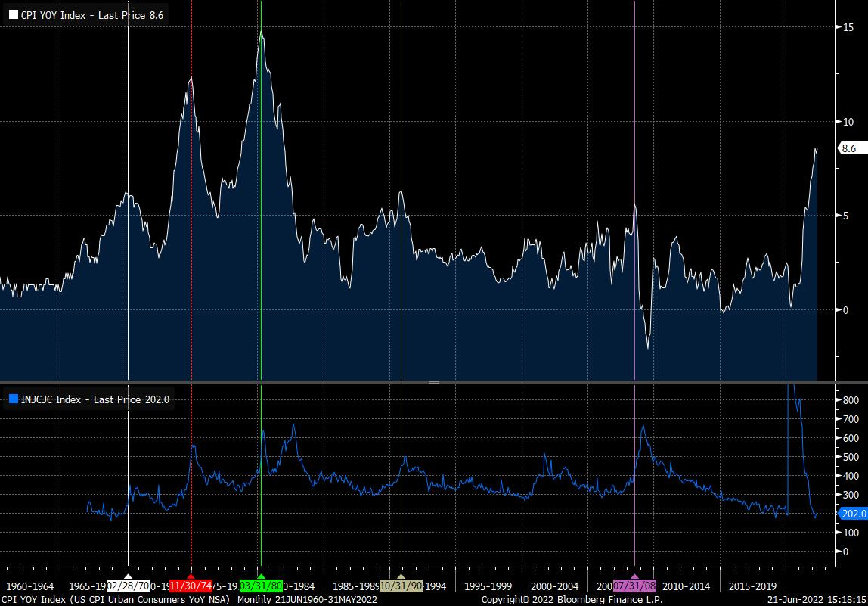
Task: Click the 1960-1964 axis label
Action: tap(30, 586)
